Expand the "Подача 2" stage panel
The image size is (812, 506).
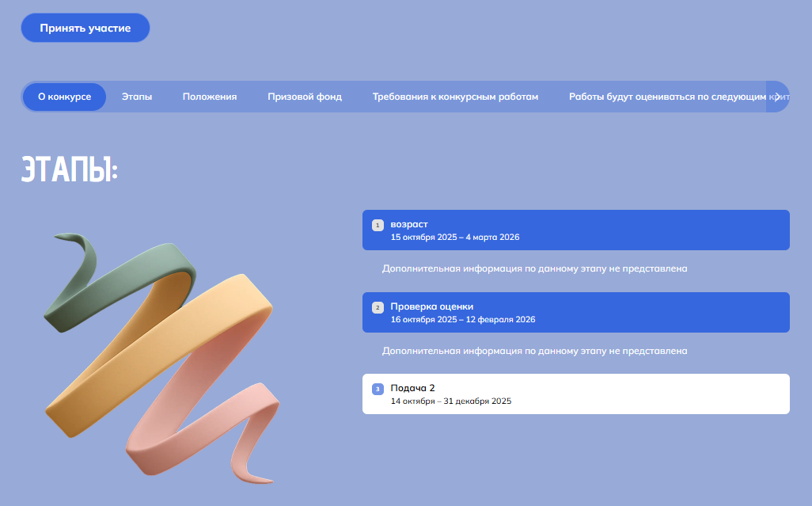[576, 394]
